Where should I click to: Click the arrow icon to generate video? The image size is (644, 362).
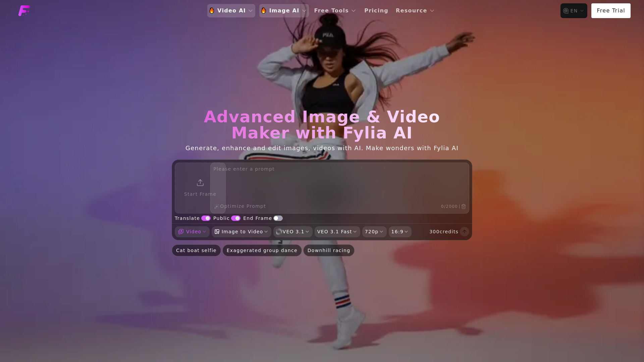465,232
